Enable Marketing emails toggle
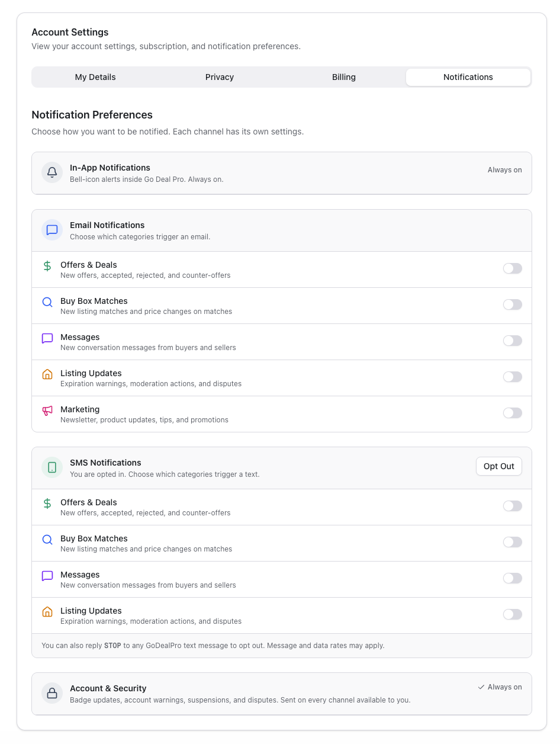Viewport: 560px width, 744px height. pyautogui.click(x=513, y=413)
